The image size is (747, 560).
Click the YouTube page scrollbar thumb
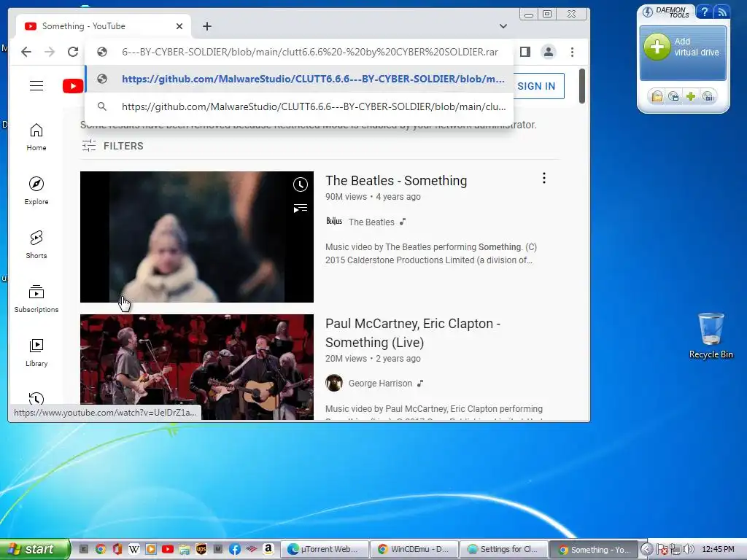pyautogui.click(x=581, y=86)
